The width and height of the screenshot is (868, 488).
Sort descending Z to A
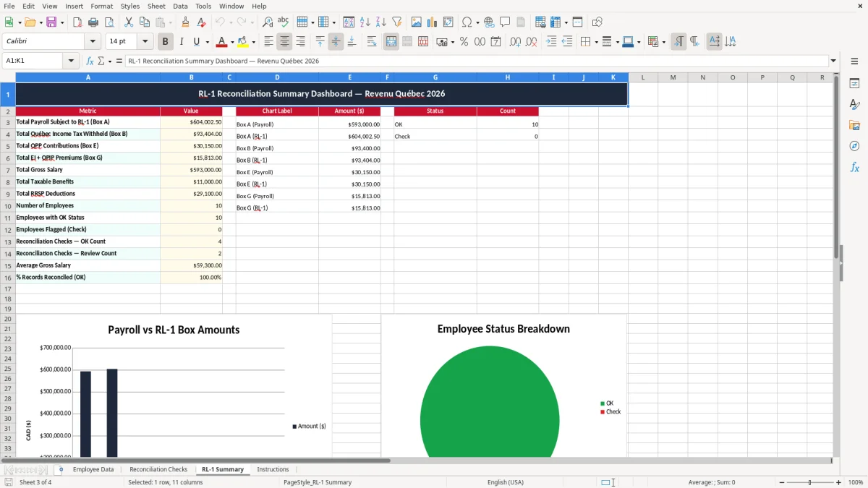pyautogui.click(x=380, y=22)
